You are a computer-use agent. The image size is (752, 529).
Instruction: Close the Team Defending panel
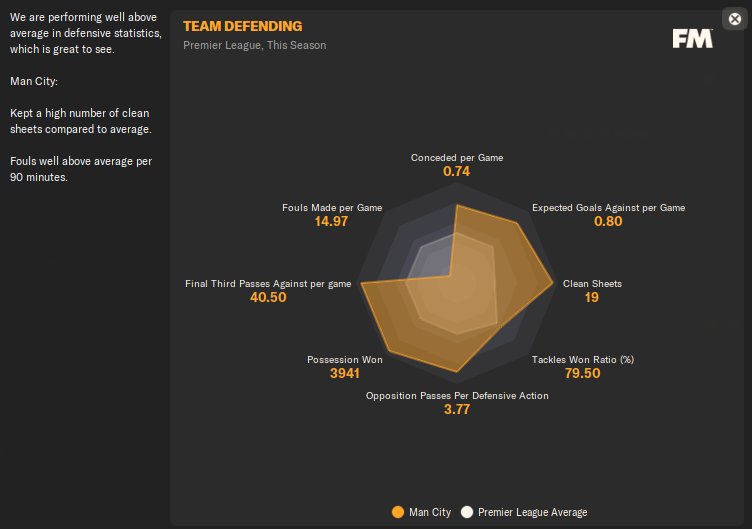(x=736, y=17)
